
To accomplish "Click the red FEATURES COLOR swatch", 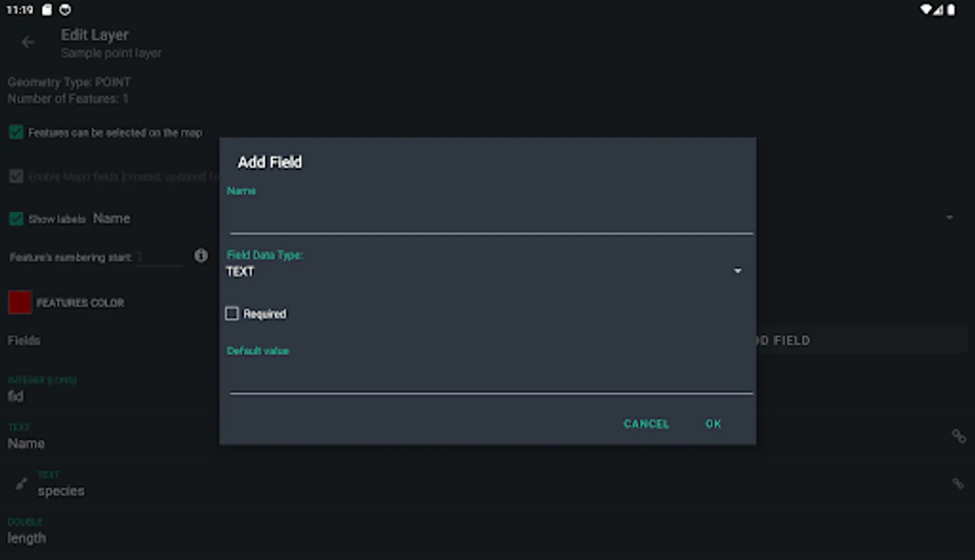I will [x=20, y=302].
